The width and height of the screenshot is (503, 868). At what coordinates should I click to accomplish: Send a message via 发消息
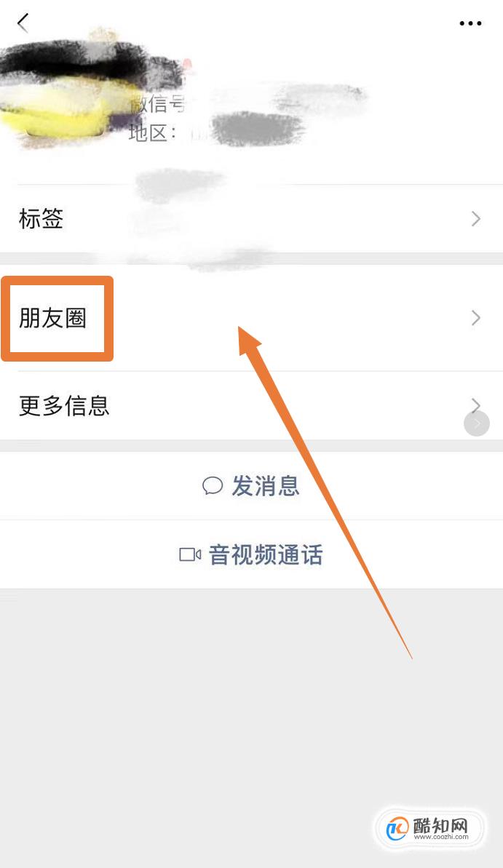click(x=252, y=485)
